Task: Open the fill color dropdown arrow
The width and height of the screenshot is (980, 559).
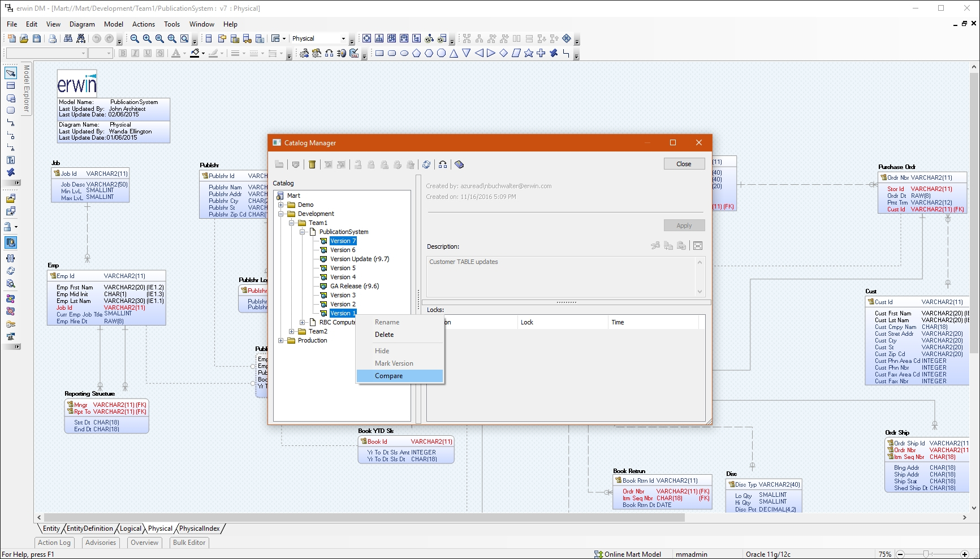Action: tap(203, 53)
